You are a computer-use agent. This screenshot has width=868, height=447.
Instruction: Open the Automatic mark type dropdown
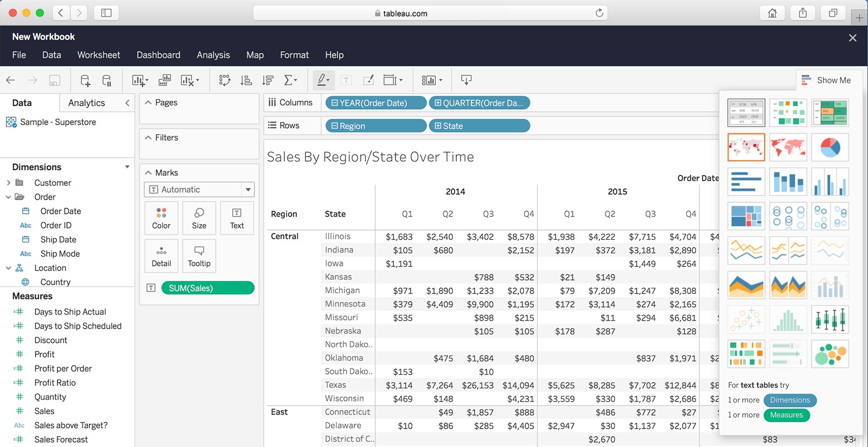pos(248,189)
